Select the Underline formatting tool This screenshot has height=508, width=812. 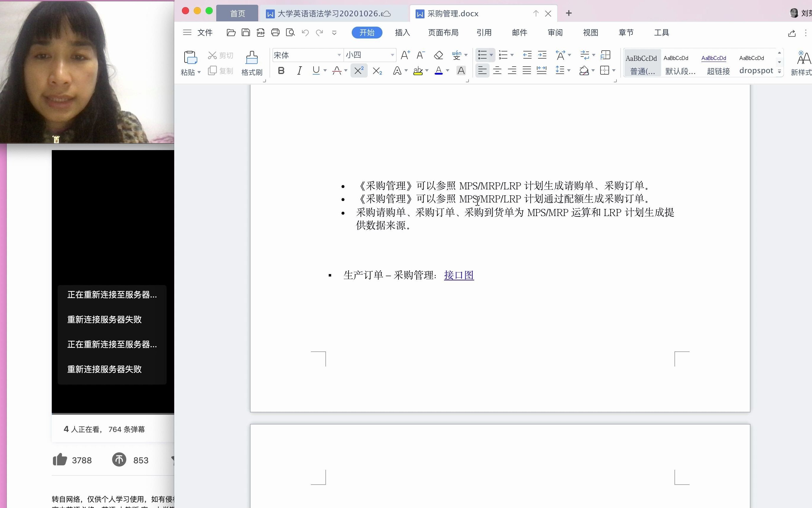click(316, 71)
